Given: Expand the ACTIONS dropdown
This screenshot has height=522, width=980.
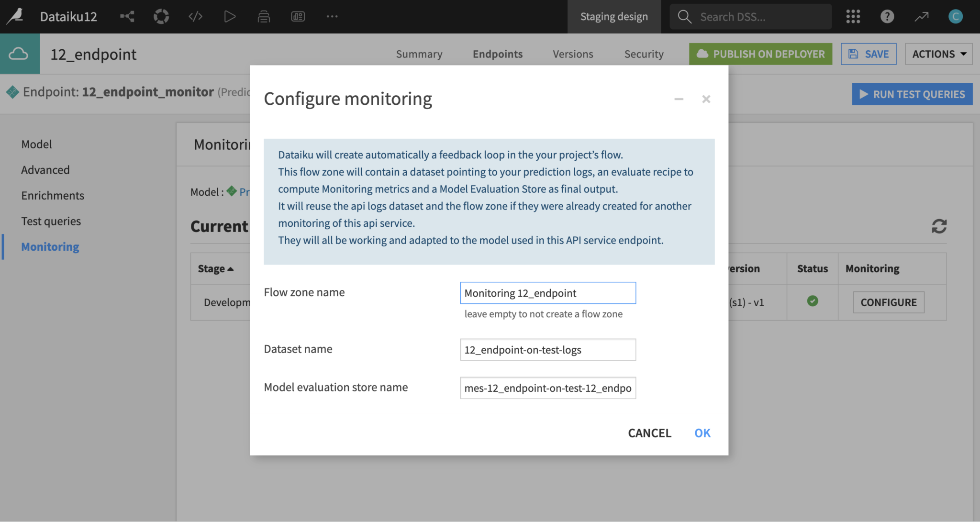Looking at the screenshot, I should click(938, 54).
